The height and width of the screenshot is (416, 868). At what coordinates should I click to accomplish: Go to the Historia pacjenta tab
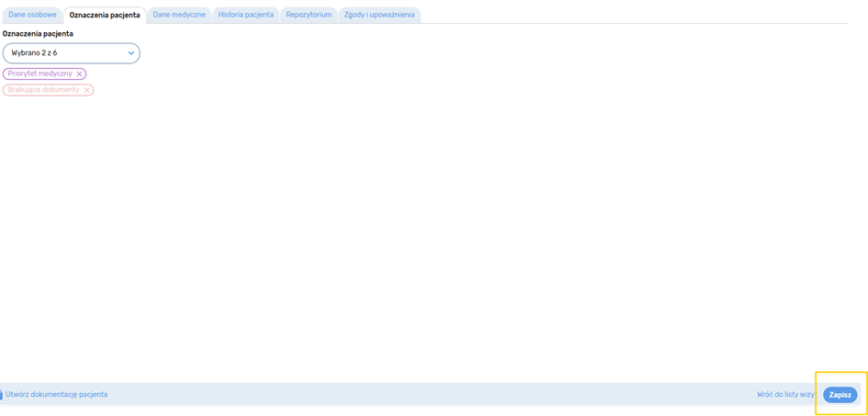[245, 15]
